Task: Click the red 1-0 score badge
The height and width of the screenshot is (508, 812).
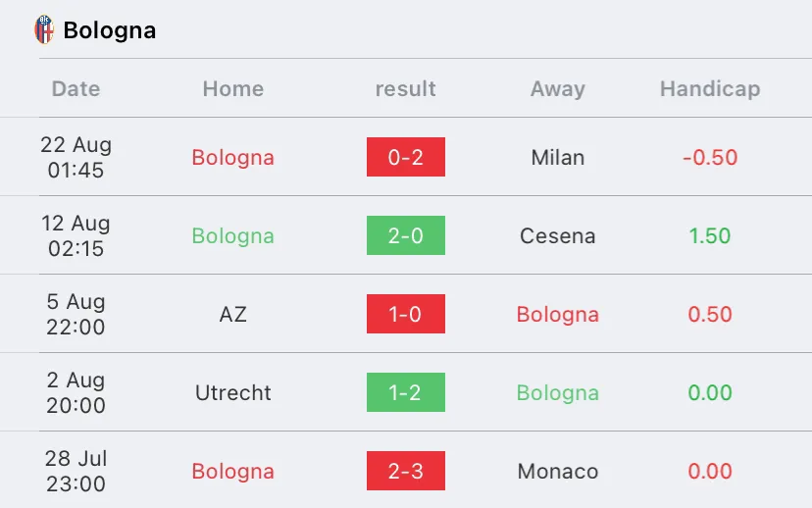Action: pos(406,314)
